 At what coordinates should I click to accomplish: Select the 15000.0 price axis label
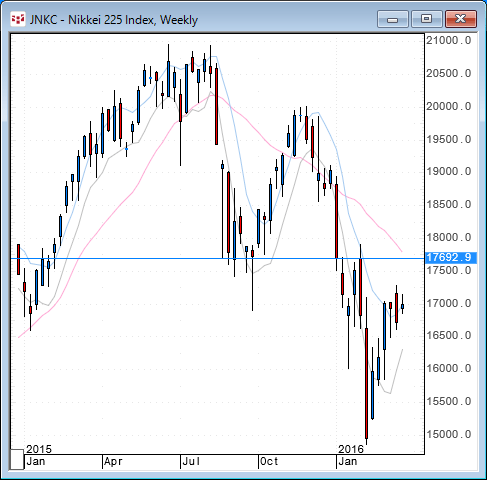449,434
